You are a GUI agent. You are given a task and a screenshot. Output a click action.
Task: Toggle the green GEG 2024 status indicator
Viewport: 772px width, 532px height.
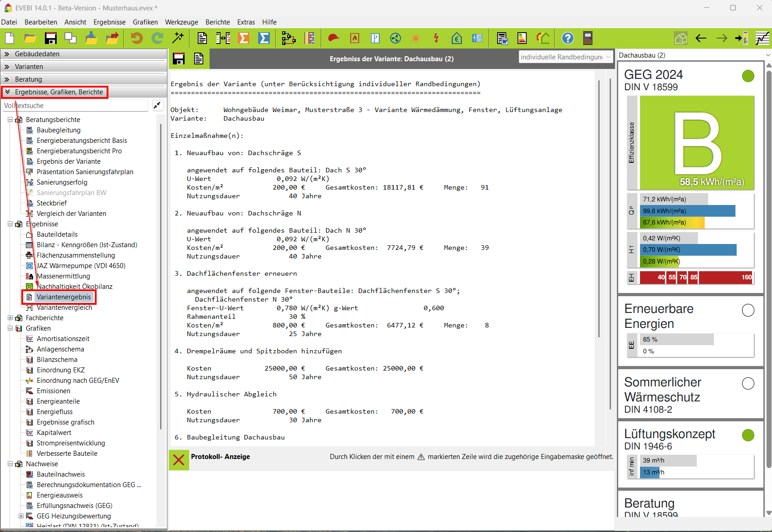748,76
